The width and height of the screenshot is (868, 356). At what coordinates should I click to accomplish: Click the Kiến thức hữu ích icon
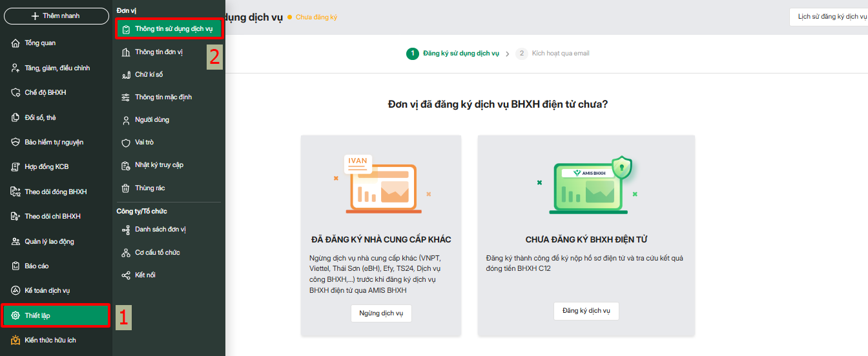point(15,340)
